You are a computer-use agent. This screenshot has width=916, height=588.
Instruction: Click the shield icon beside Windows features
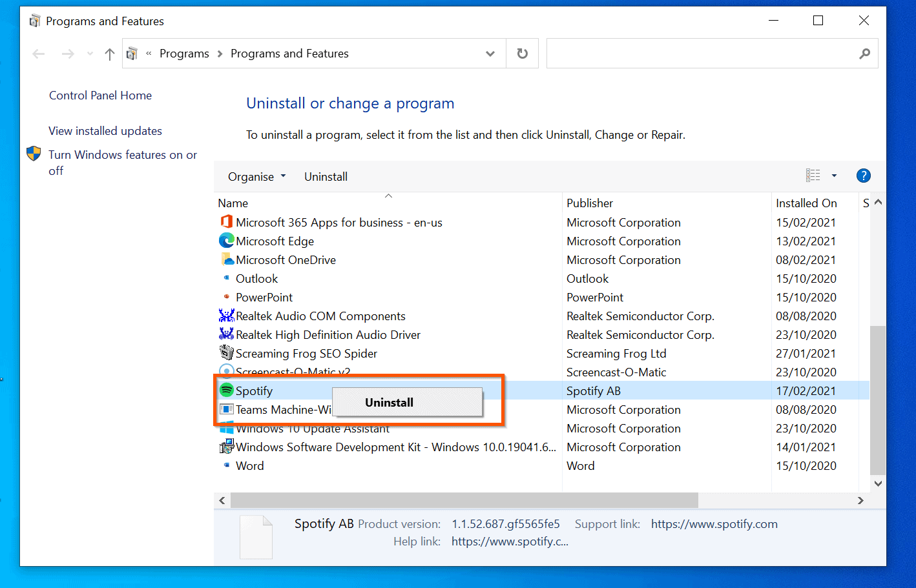34,154
